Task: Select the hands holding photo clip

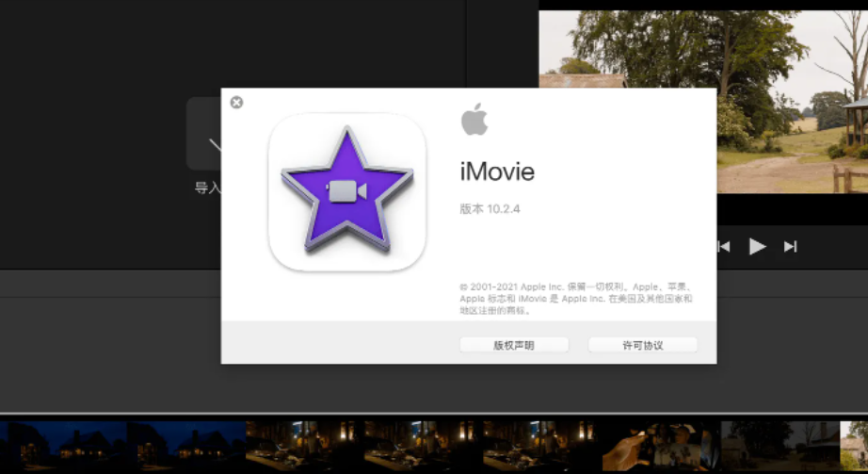Action: 661,447
